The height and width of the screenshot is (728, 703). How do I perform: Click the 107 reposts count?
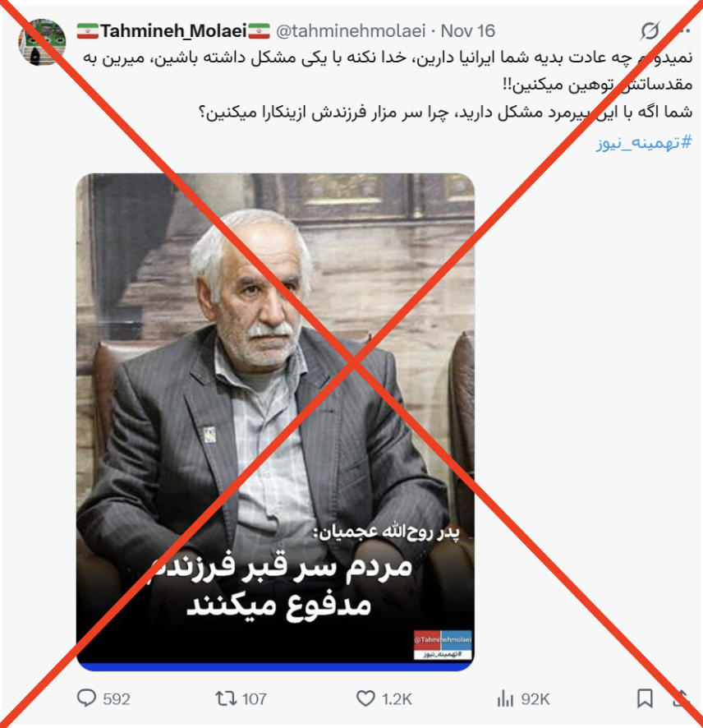(255, 698)
